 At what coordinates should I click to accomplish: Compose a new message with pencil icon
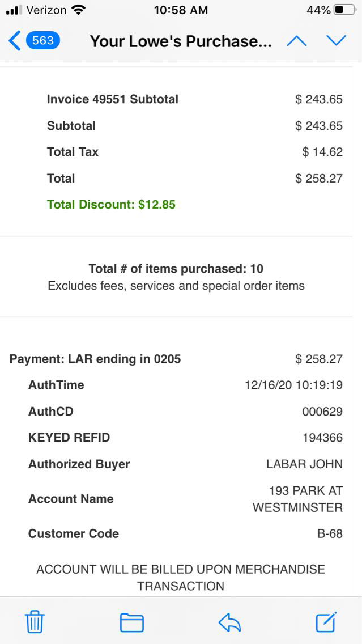coord(326,622)
